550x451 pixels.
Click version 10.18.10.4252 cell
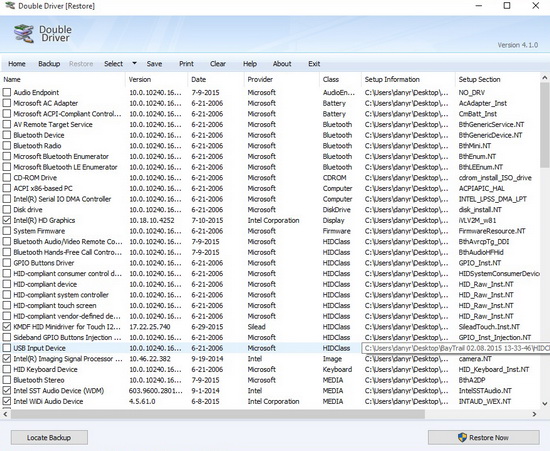coord(152,220)
